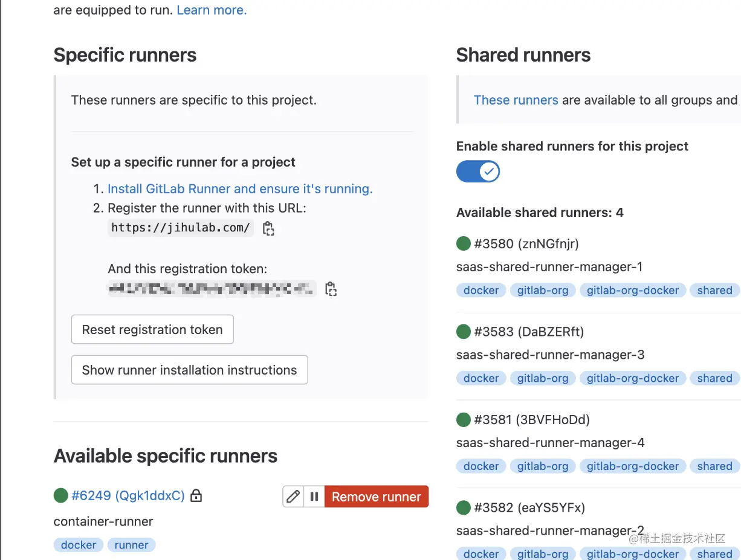Disable shared runners for this project
The height and width of the screenshot is (560, 741).
pos(478,172)
